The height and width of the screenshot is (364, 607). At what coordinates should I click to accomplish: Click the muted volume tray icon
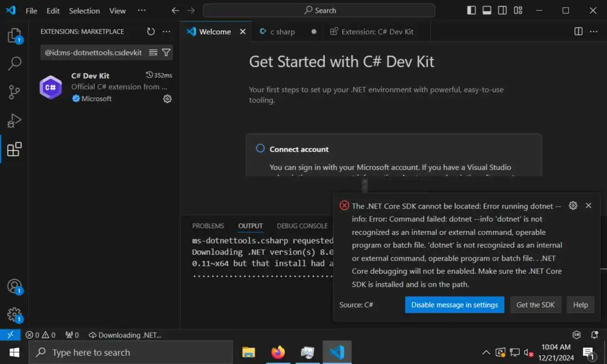[x=529, y=353]
